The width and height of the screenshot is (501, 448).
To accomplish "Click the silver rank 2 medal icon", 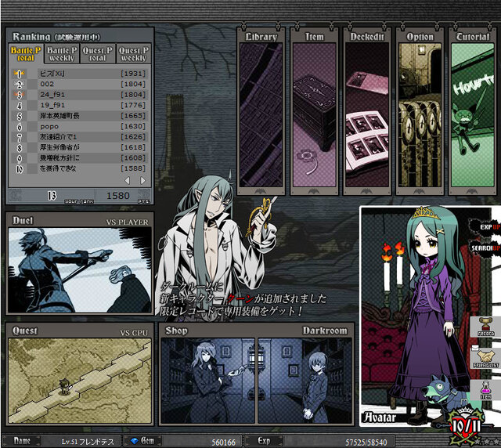I will pos(19,84).
